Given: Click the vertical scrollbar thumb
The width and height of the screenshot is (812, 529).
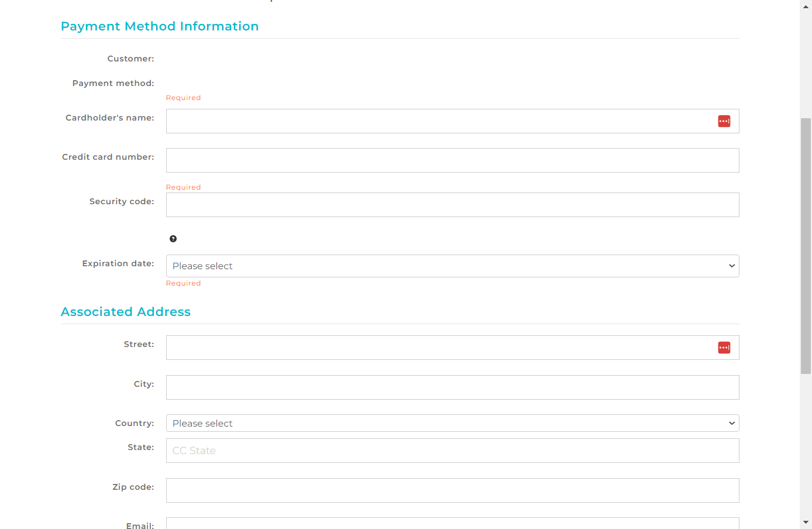Looking at the screenshot, I should click(806, 246).
